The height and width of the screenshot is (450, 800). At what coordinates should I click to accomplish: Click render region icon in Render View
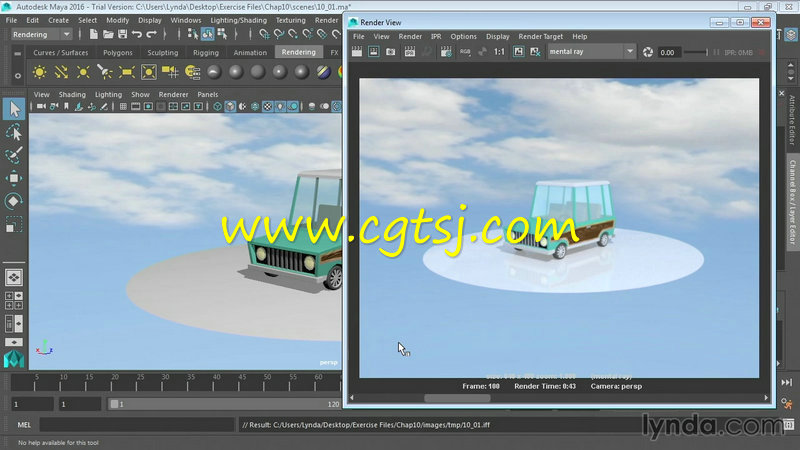tap(373, 52)
